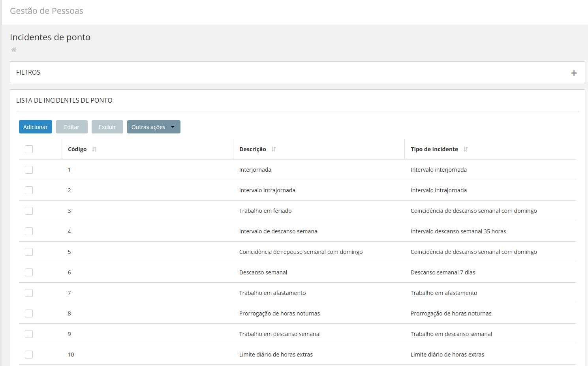This screenshot has width=588, height=366.
Task: Click the Código column header label
Action: pyautogui.click(x=77, y=149)
